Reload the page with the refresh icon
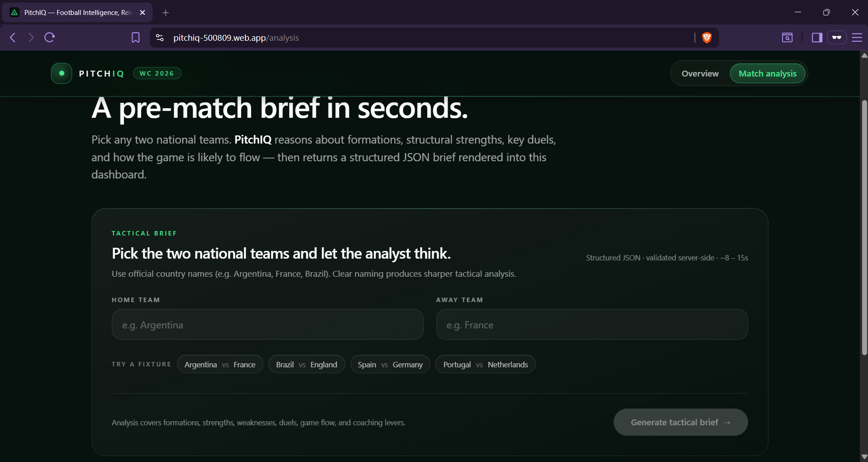This screenshot has width=868, height=462. coord(50,38)
